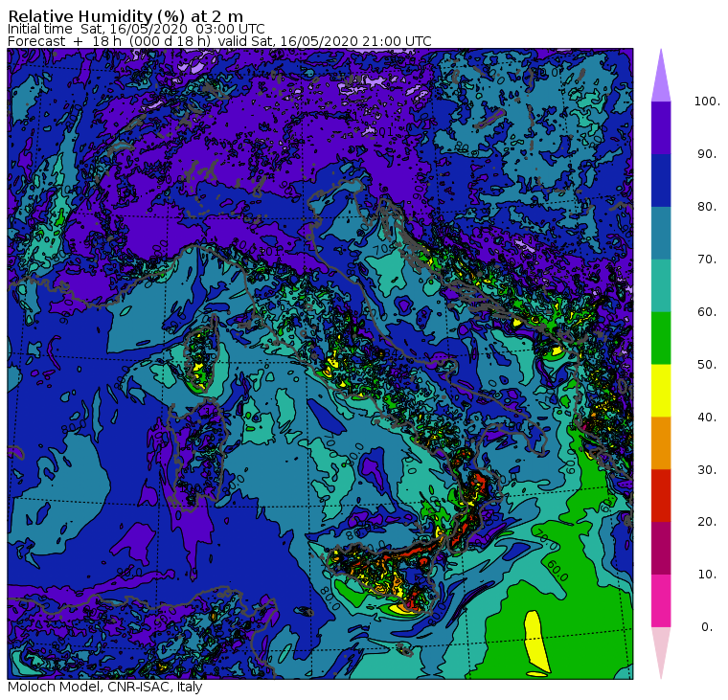Click the '0.' colorbar label

(707, 627)
